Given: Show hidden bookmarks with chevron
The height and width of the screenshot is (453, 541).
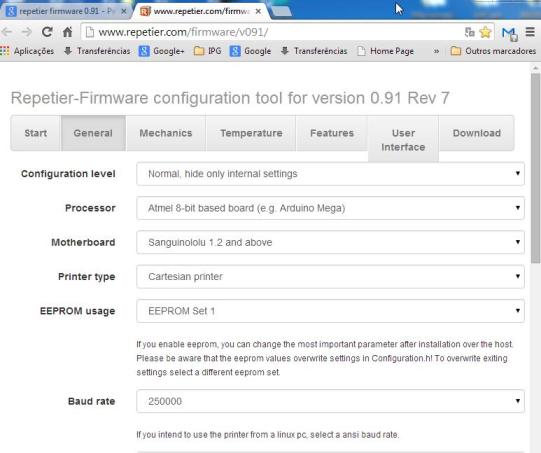Looking at the screenshot, I should 436,51.
